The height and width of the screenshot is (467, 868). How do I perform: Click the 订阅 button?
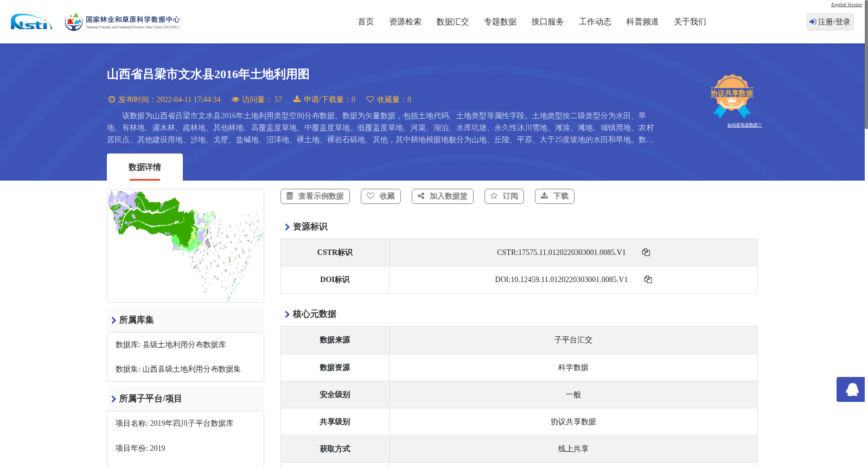(504, 196)
